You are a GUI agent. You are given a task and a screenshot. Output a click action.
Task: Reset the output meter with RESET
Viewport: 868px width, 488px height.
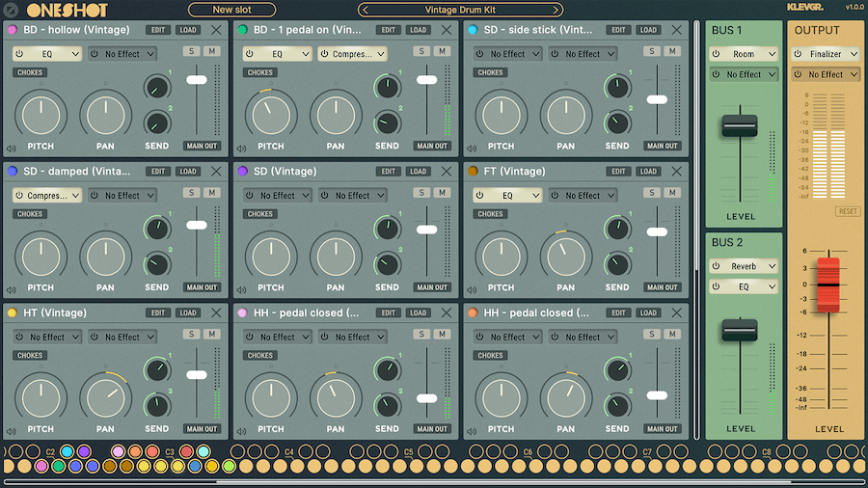848,212
